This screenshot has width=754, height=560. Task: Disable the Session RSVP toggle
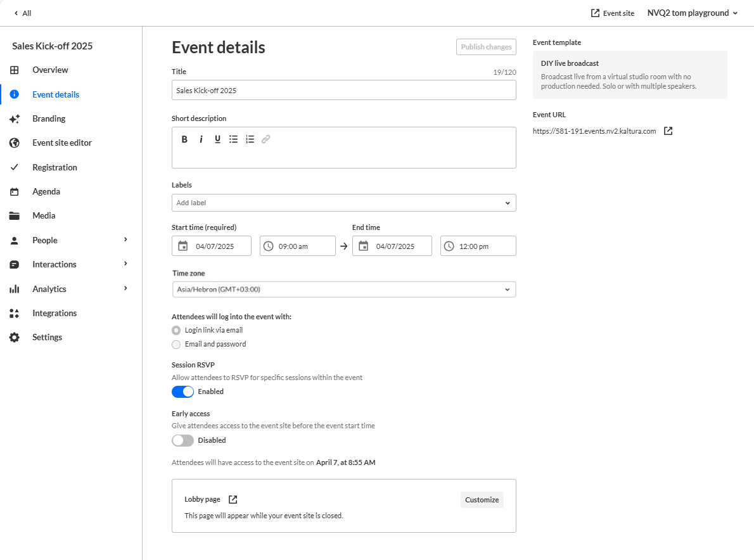[x=182, y=391]
